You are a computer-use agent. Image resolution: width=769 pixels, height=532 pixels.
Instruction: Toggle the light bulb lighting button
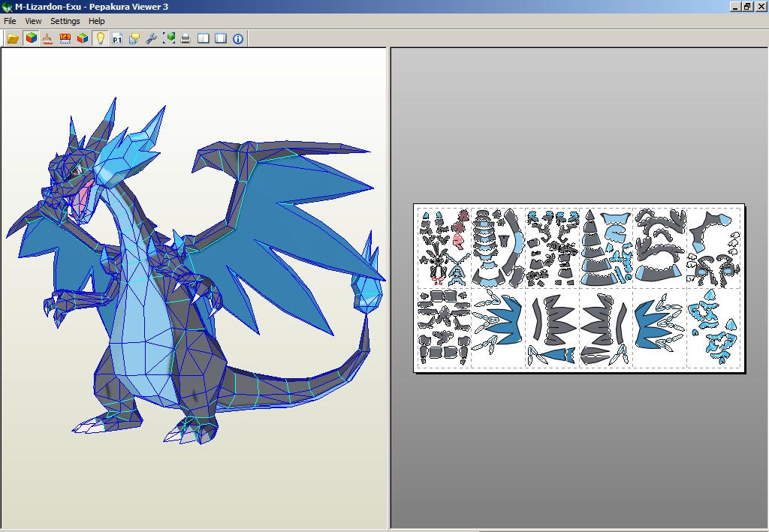pos(101,38)
